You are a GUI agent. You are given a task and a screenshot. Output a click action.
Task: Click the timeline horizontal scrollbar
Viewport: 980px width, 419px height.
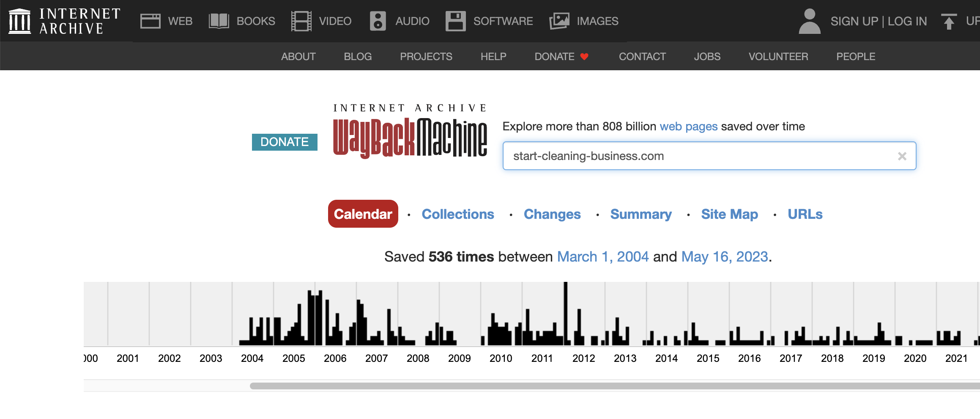click(592, 386)
